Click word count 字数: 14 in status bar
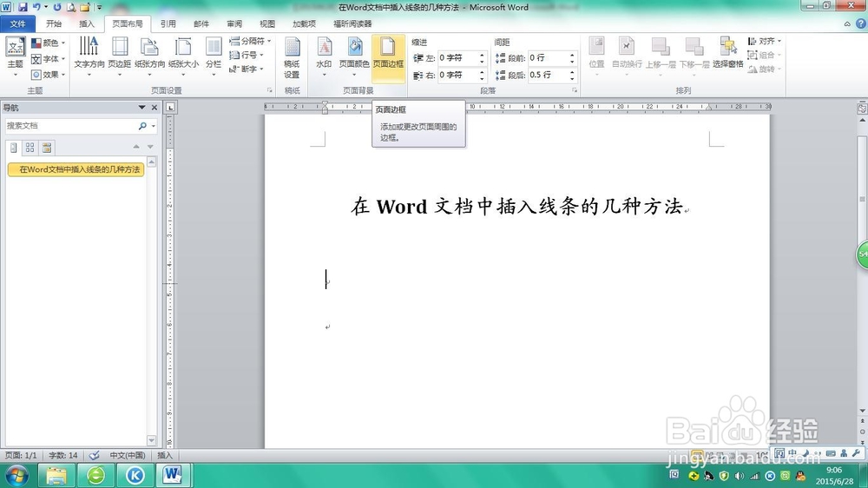The width and height of the screenshot is (868, 488). (x=63, y=455)
